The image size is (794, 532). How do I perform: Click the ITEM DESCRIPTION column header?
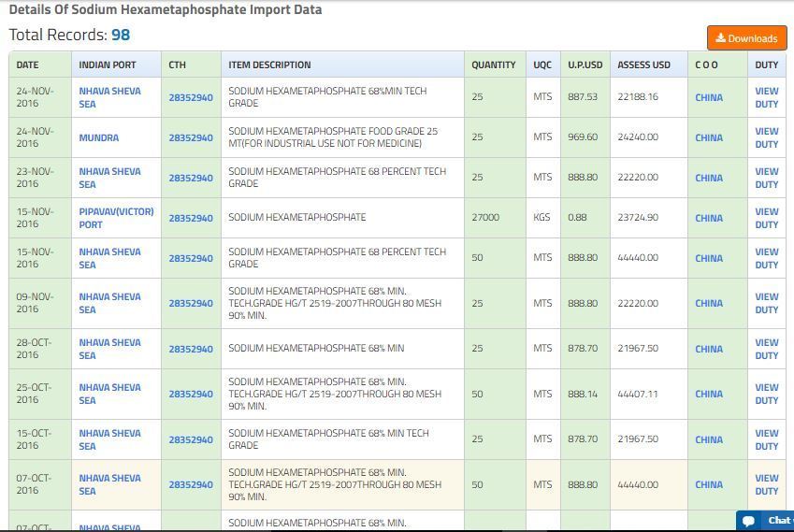[x=269, y=65]
